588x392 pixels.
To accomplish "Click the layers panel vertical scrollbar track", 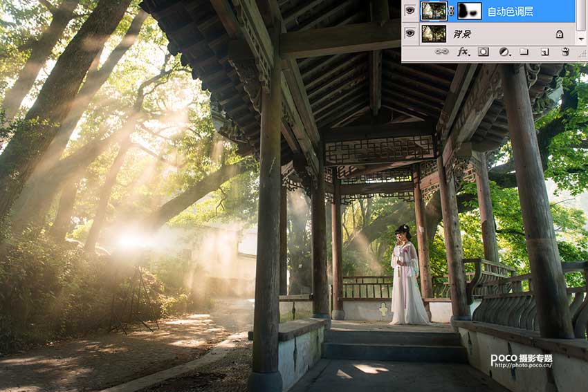I will (x=581, y=21).
